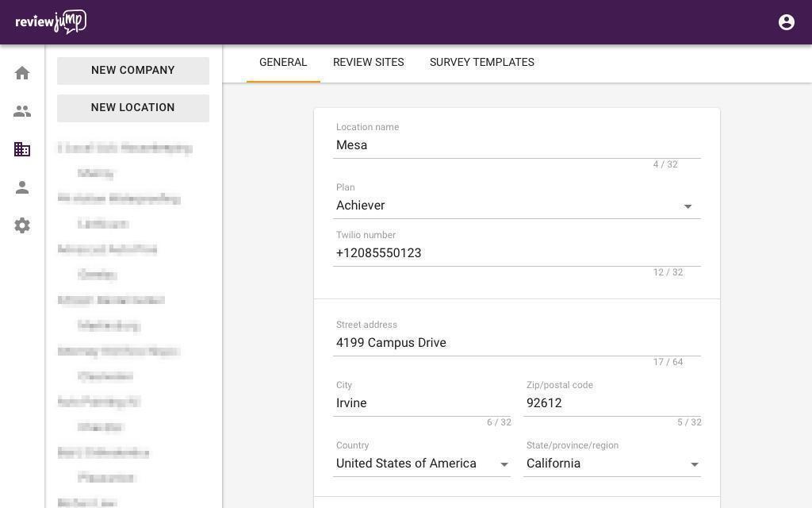Edit the Street address field
Viewport: 812px width, 508px height.
pos(517,343)
